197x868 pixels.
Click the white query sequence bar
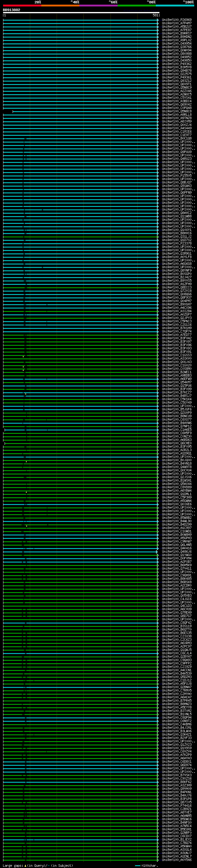(81, 13)
